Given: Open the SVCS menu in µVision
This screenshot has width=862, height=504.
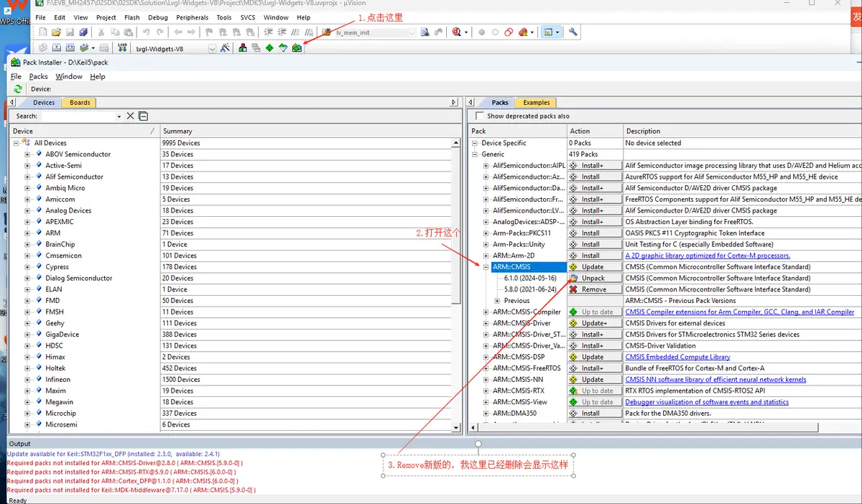Looking at the screenshot, I should click(x=247, y=17).
